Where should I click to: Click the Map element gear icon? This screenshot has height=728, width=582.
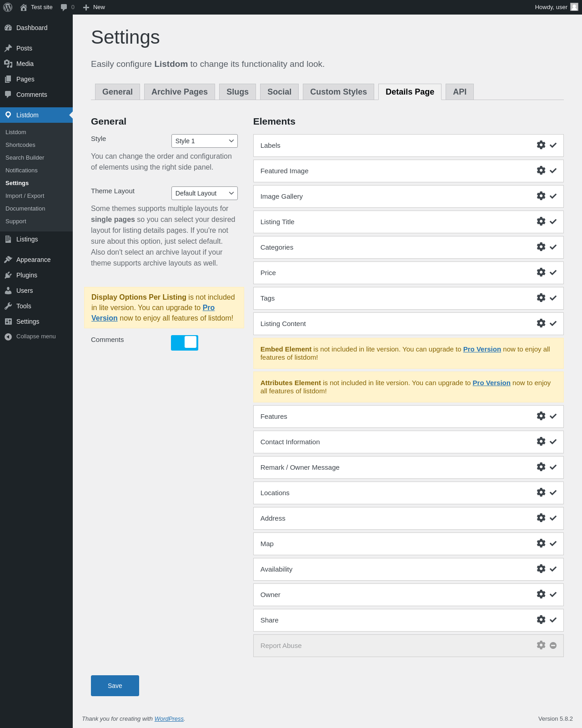click(541, 543)
